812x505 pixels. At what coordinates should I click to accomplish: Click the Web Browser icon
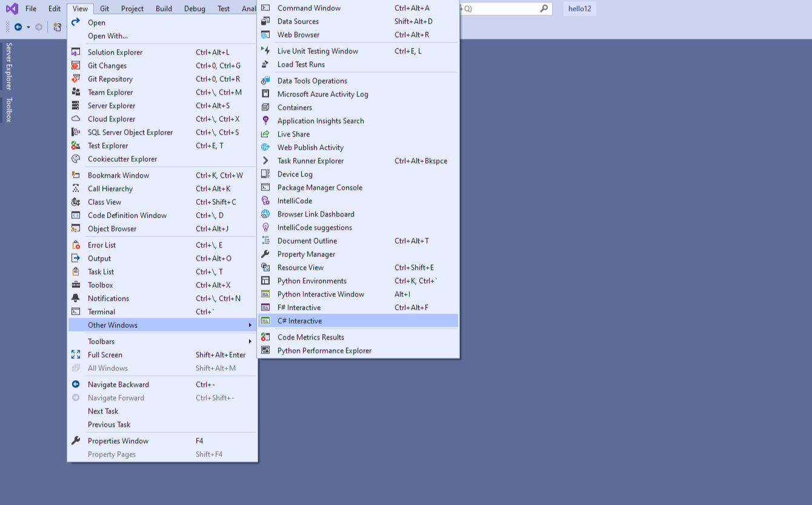265,35
